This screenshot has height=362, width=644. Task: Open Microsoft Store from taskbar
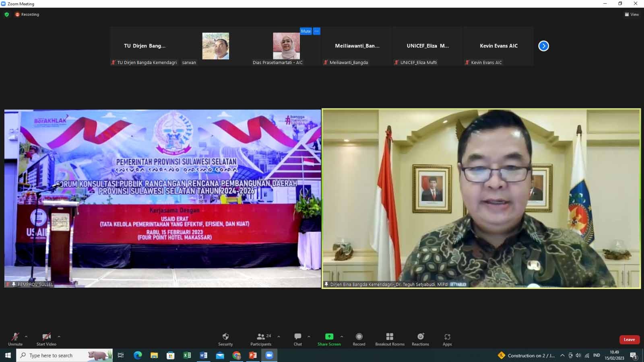point(171,355)
